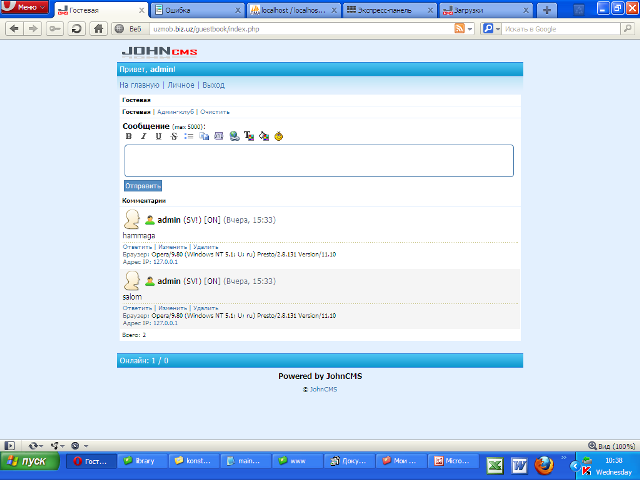Select the Гостевая browser tab
The width and height of the screenshot is (640, 480).
pos(101,10)
